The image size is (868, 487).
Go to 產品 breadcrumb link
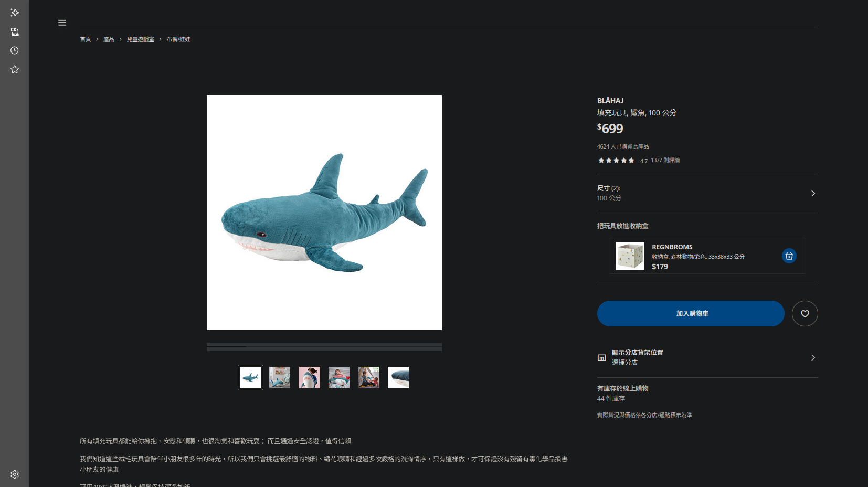[109, 39]
